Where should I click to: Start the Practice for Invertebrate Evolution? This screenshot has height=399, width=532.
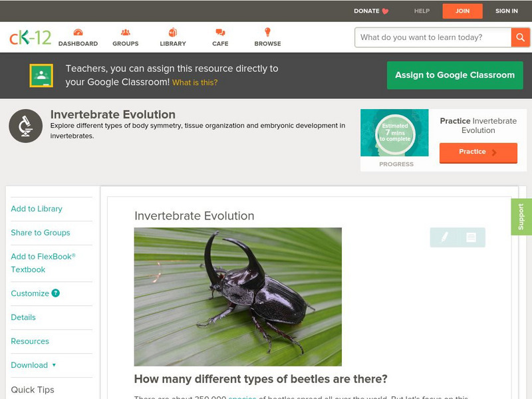click(x=477, y=152)
